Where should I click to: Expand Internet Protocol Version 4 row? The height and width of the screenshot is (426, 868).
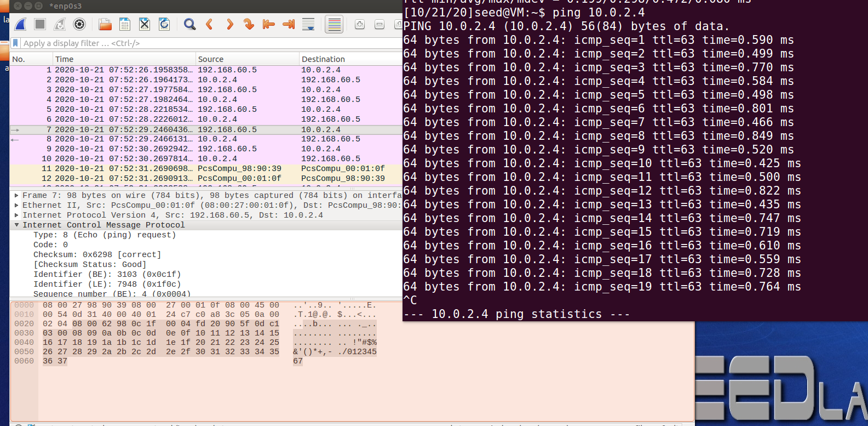click(17, 215)
